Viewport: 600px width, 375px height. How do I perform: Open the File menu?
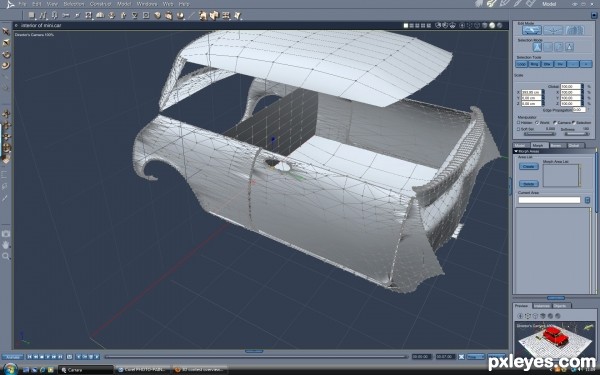coord(23,4)
